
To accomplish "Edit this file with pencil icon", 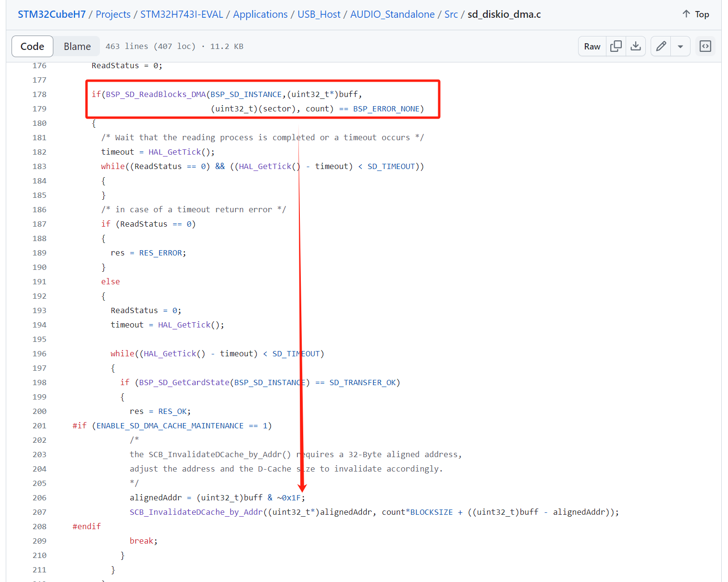I will [x=661, y=46].
